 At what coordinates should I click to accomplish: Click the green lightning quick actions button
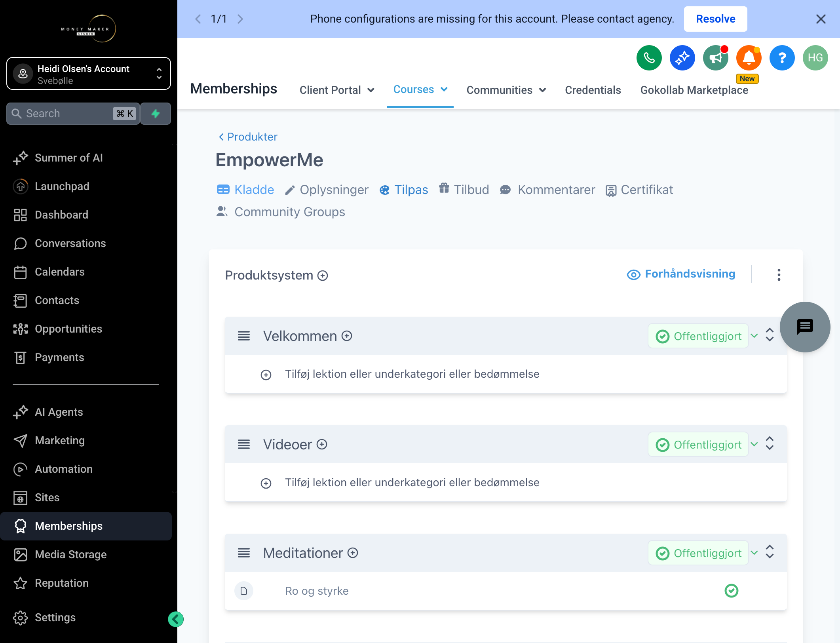[156, 114]
